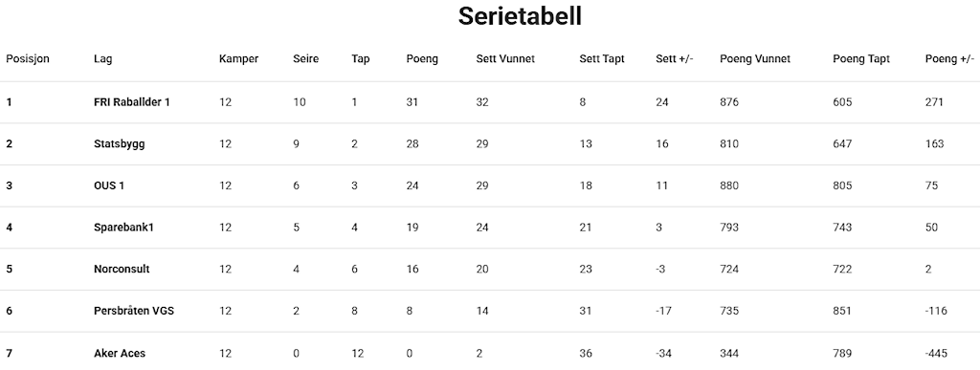
Task: Select the Norconsult team name
Action: click(x=122, y=269)
